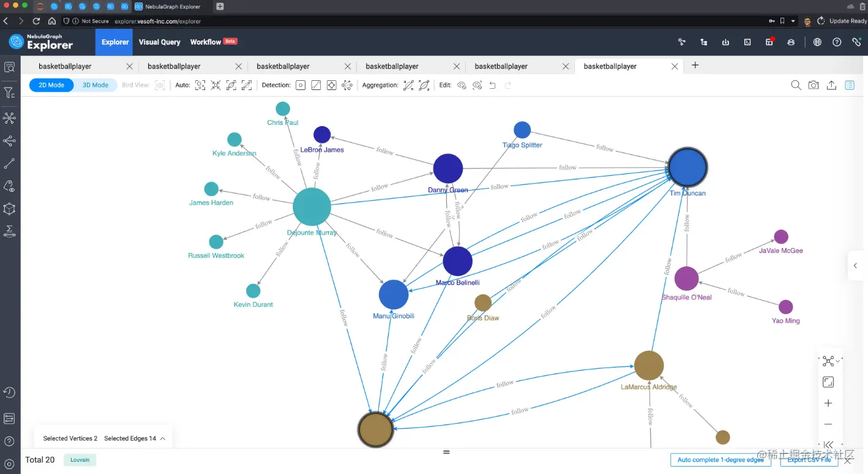The width and height of the screenshot is (868, 474).
Task: Select the Dejounte Murray node
Action: 312,207
